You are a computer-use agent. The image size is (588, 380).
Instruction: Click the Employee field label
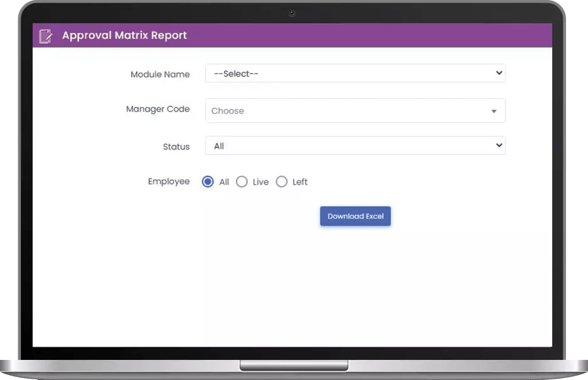[x=169, y=182]
